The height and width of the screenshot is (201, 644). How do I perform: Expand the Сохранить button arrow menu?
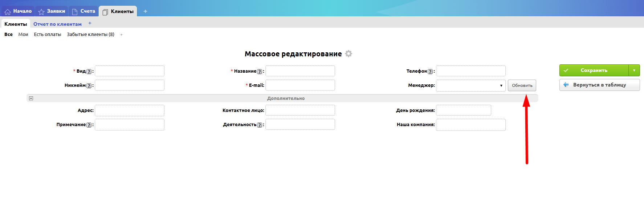coord(634,70)
